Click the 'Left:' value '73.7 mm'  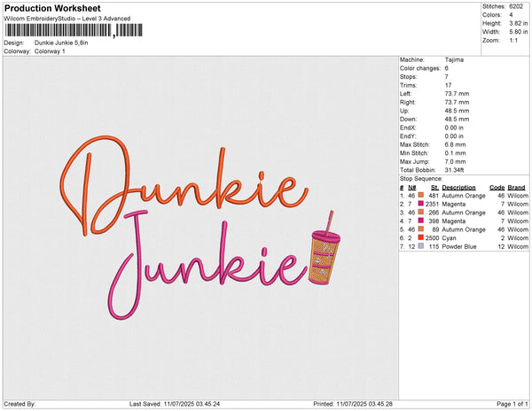pos(457,94)
